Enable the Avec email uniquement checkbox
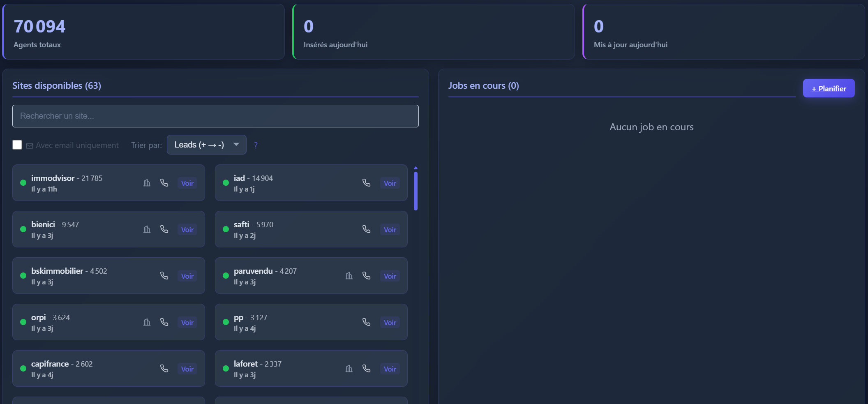Image resolution: width=868 pixels, height=404 pixels. click(17, 145)
